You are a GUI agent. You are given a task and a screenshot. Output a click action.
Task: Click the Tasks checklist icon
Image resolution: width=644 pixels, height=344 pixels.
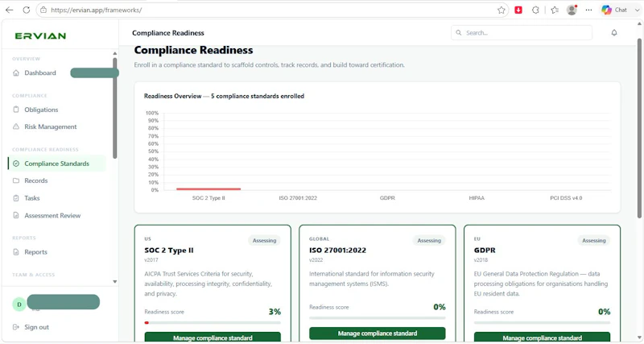click(x=16, y=198)
